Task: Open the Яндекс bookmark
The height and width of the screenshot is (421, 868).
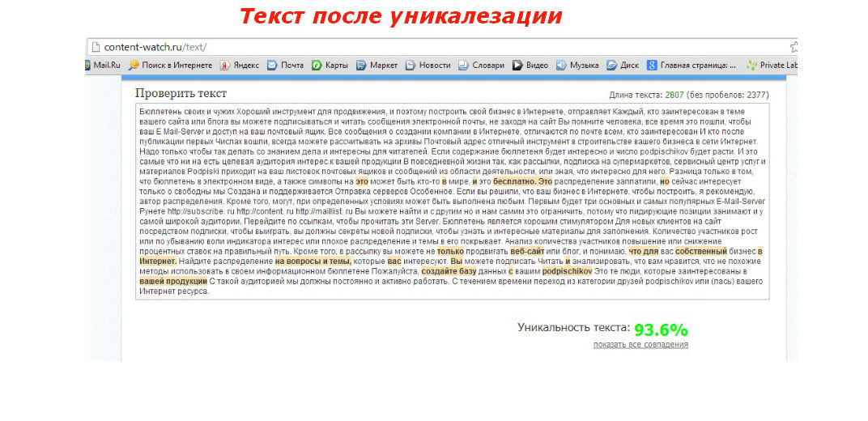Action: 240,65
